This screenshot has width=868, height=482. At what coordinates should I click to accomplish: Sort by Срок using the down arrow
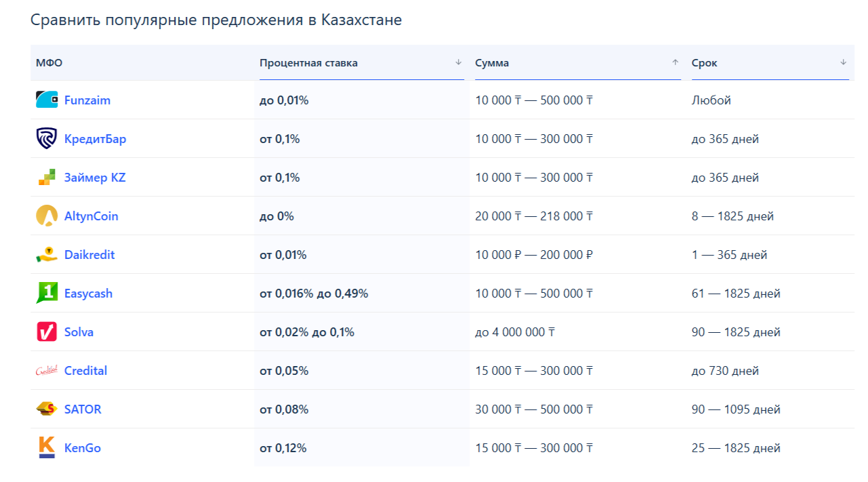coord(843,62)
